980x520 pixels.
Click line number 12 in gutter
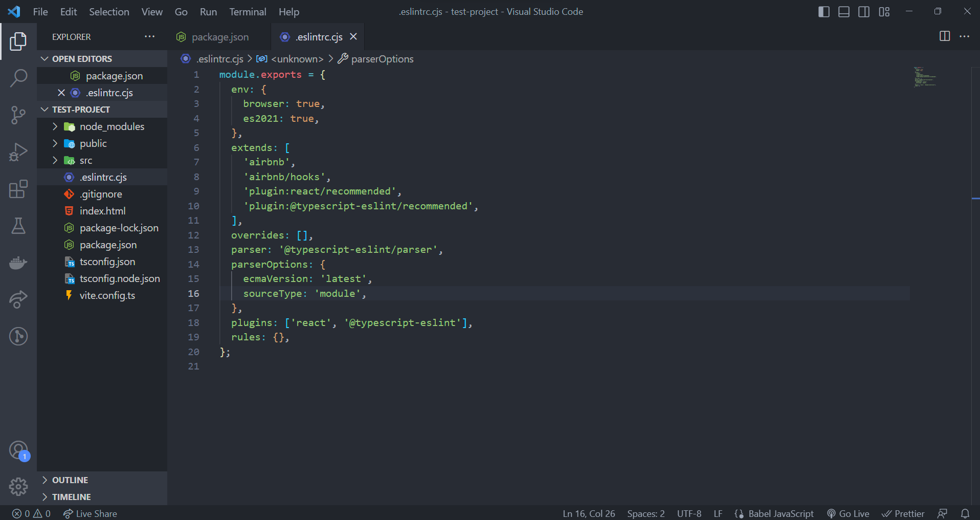[193, 235]
